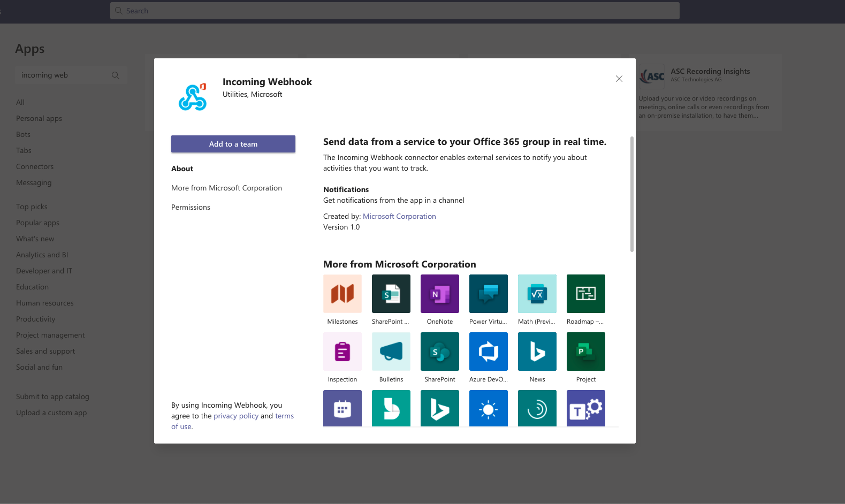The height and width of the screenshot is (504, 845).
Task: Open the Microsoft Corporation creator link
Action: pos(399,216)
